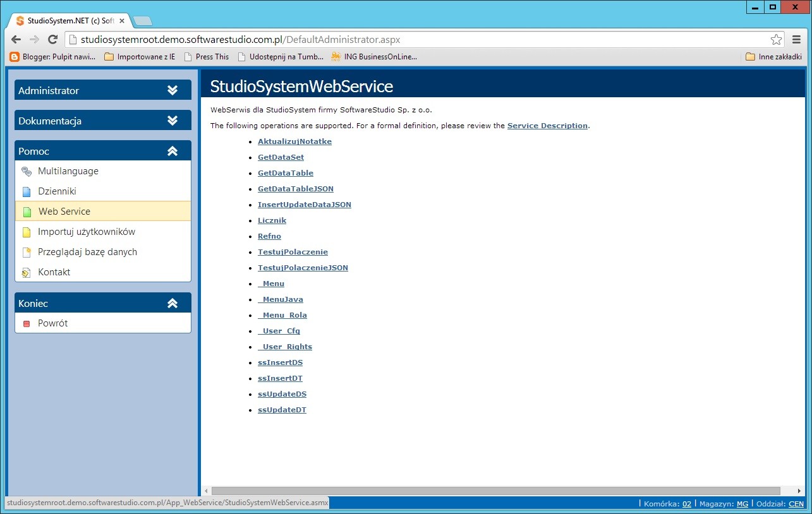
Task: Bookmark the page with the star icon
Action: tap(776, 39)
